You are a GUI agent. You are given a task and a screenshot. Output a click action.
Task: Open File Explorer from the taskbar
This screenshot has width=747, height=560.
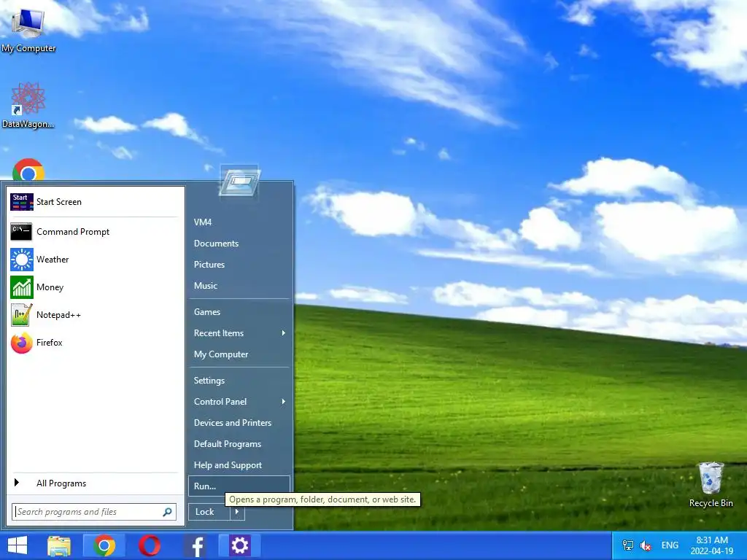click(x=59, y=545)
